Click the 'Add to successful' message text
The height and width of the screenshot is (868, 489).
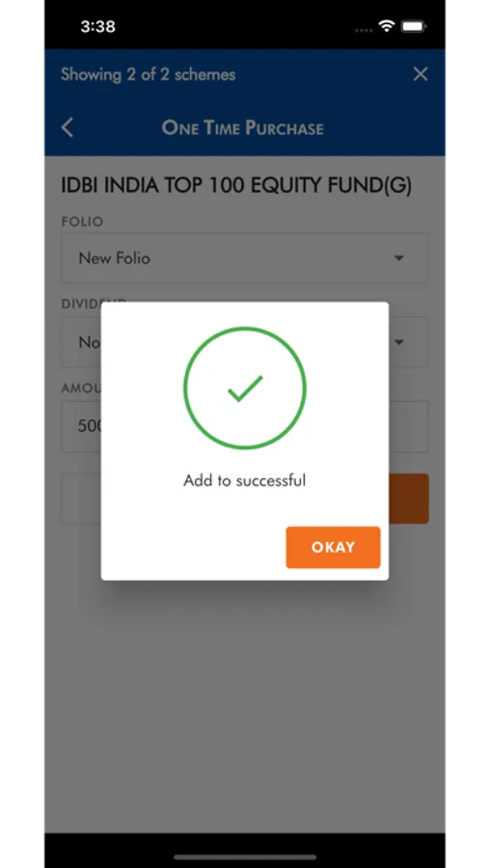click(x=245, y=480)
